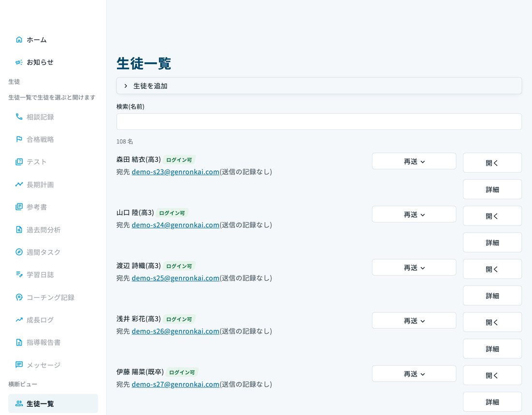Click 開く for 浅井 彩花
Image resolution: width=532 pixels, height=415 pixels.
(x=492, y=322)
